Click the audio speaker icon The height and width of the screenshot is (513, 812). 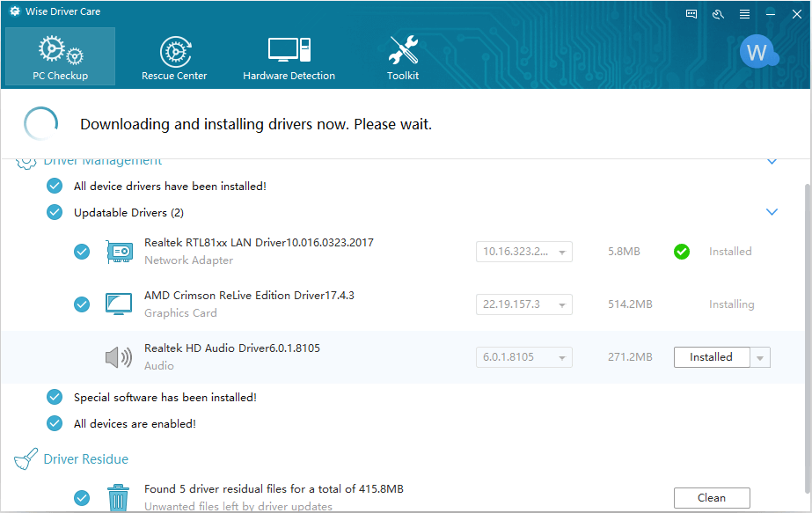click(x=119, y=357)
